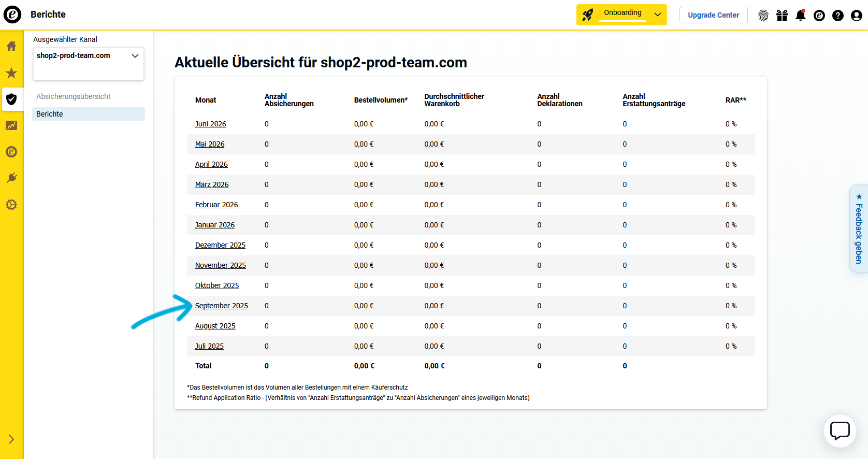Click the eTrusted logo in the header
Viewport: 868px width, 459px height.
pos(12,15)
